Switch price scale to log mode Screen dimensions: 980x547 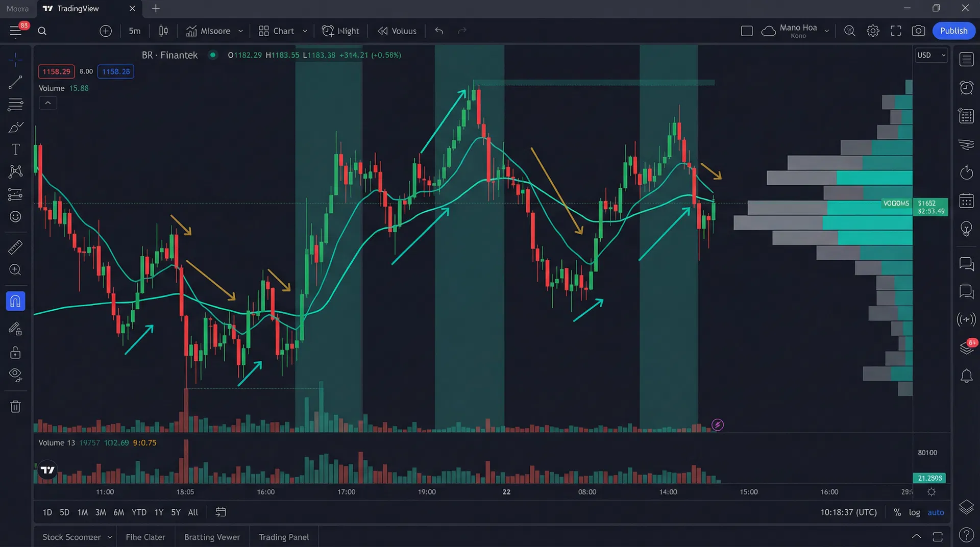914,512
